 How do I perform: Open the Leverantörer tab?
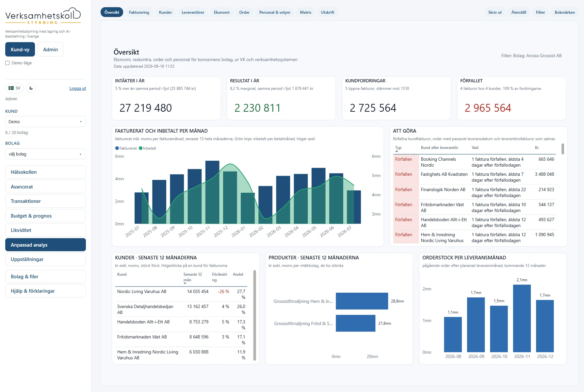(x=193, y=12)
